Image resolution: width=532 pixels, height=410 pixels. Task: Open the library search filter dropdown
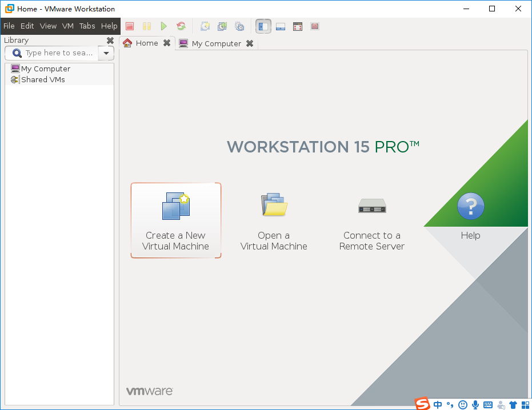pos(106,53)
